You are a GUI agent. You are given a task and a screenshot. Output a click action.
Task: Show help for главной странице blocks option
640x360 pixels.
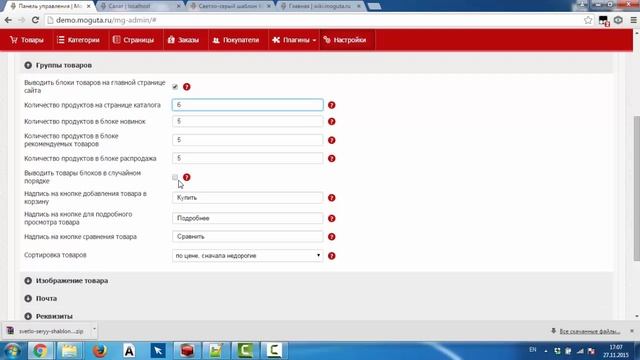[187, 87]
